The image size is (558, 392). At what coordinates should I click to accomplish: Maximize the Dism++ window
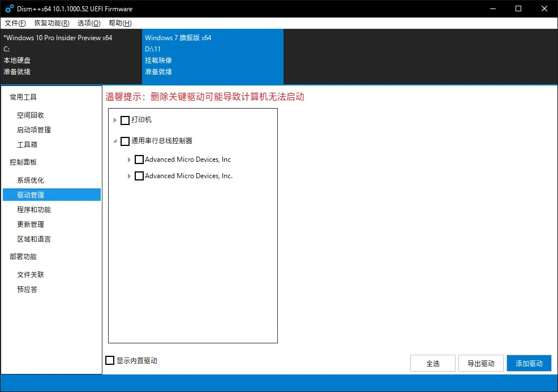(x=518, y=8)
